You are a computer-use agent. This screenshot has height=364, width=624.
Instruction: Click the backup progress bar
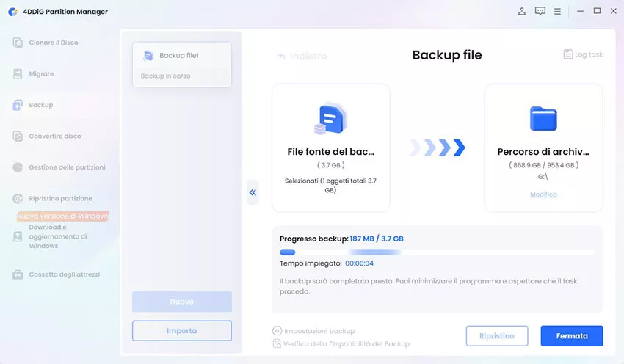click(x=437, y=252)
